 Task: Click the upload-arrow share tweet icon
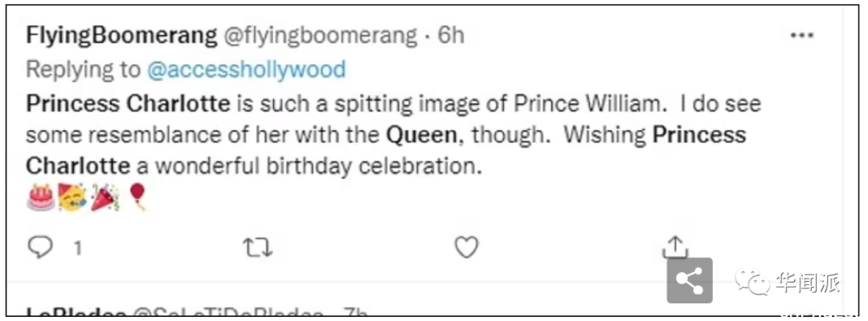click(675, 247)
